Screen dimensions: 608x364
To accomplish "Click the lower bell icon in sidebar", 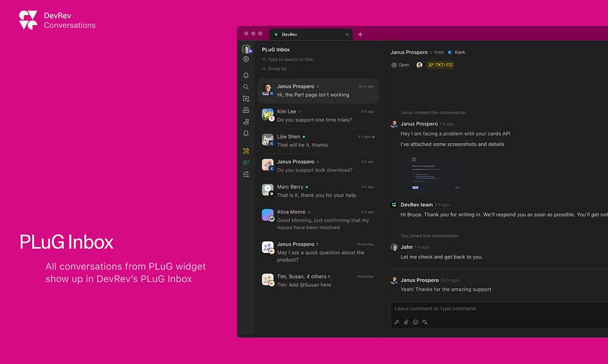I will [246, 133].
